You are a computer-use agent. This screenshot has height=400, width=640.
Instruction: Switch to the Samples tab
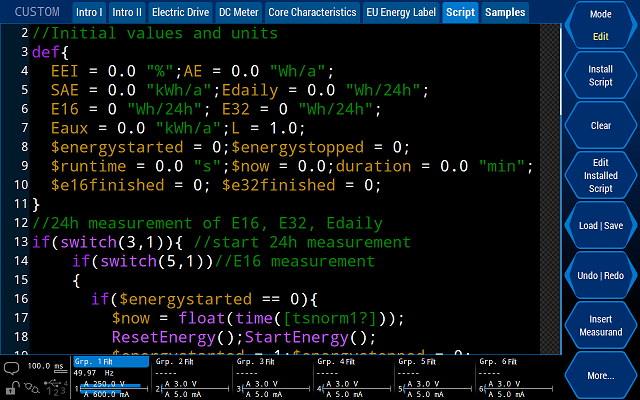(505, 12)
